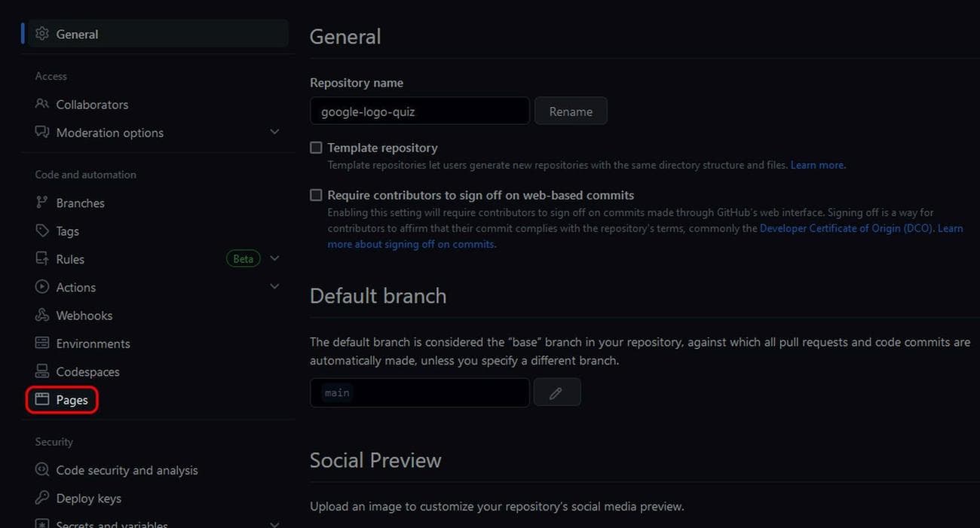
Task: Expand the Secrets and variables section
Action: click(x=274, y=523)
